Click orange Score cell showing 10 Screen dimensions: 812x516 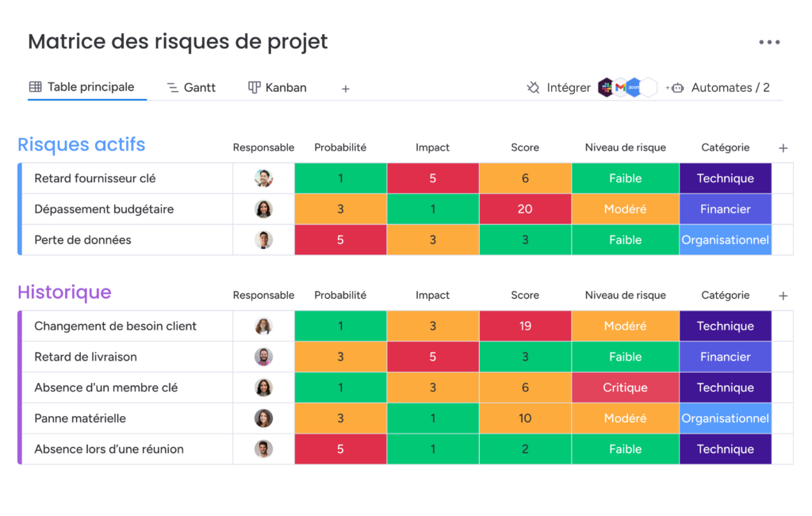coord(525,419)
